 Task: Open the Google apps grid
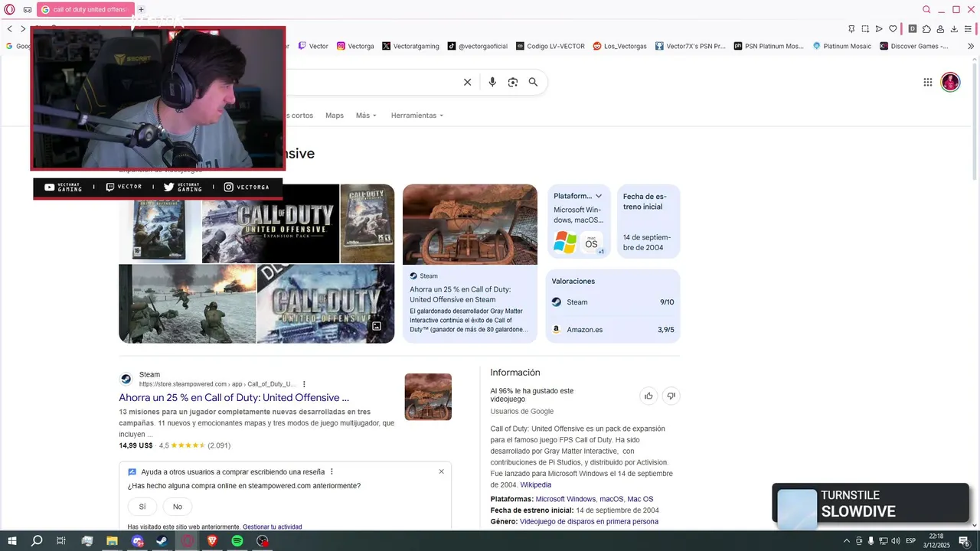click(x=928, y=82)
